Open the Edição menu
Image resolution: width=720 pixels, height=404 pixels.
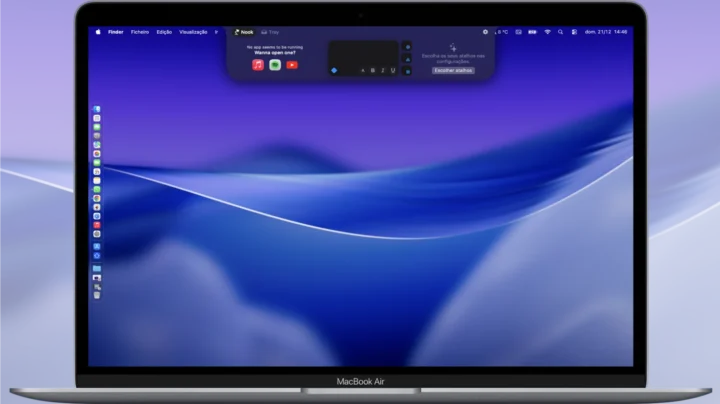[x=164, y=32]
